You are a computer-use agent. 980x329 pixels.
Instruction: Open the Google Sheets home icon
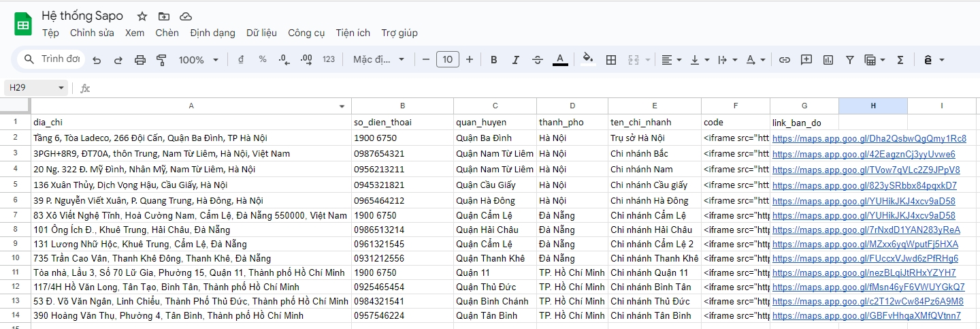[23, 25]
